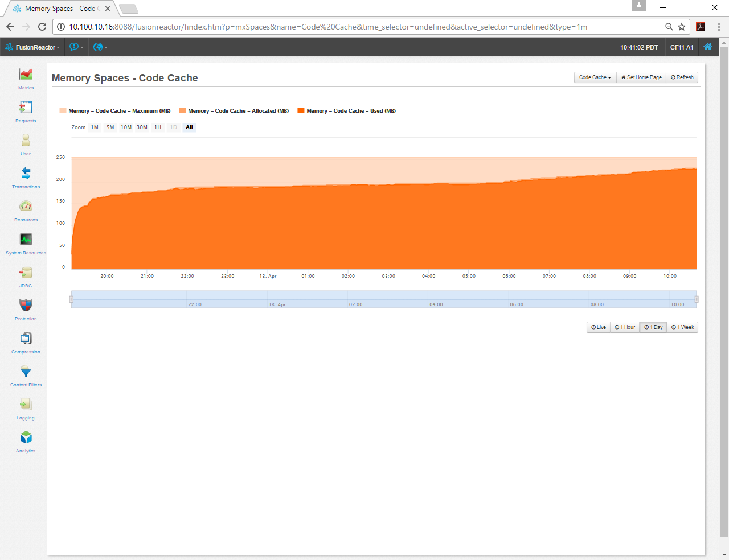Click the site information icon in the address bar
Image resolution: width=729 pixels, height=560 pixels.
pyautogui.click(x=61, y=27)
